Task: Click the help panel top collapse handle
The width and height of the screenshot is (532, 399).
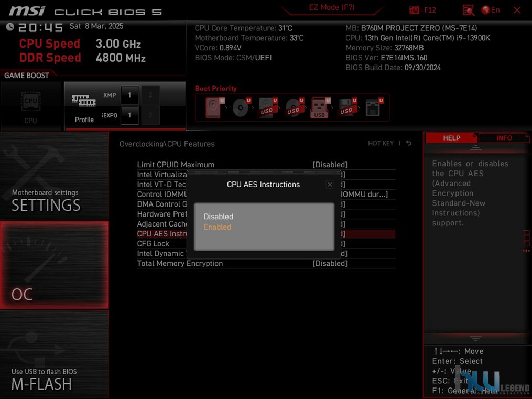Action: (x=476, y=147)
